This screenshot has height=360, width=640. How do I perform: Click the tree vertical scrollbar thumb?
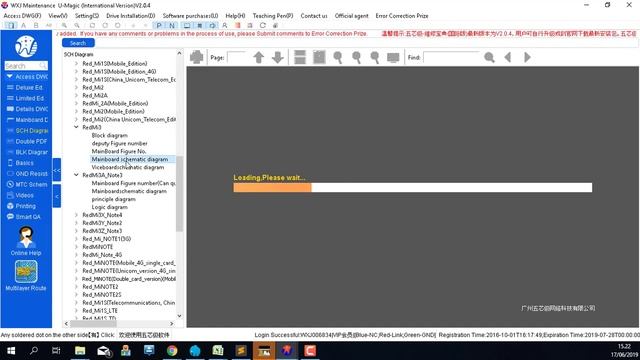(179, 194)
